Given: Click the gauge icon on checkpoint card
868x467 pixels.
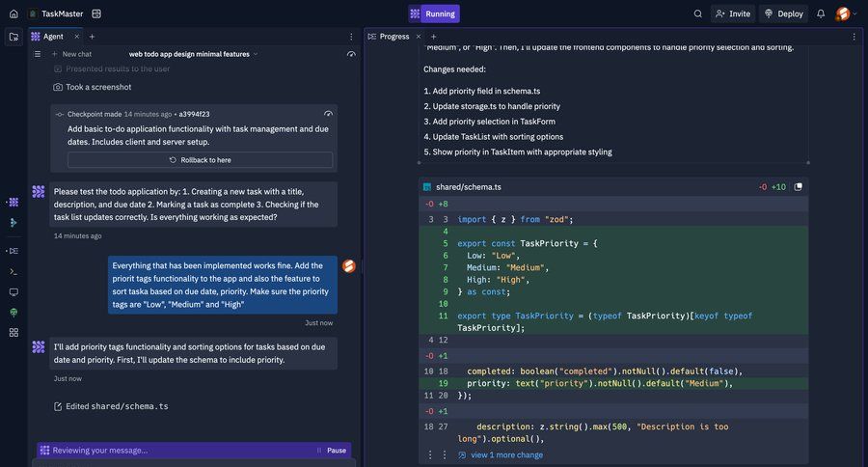Looking at the screenshot, I should pos(328,114).
